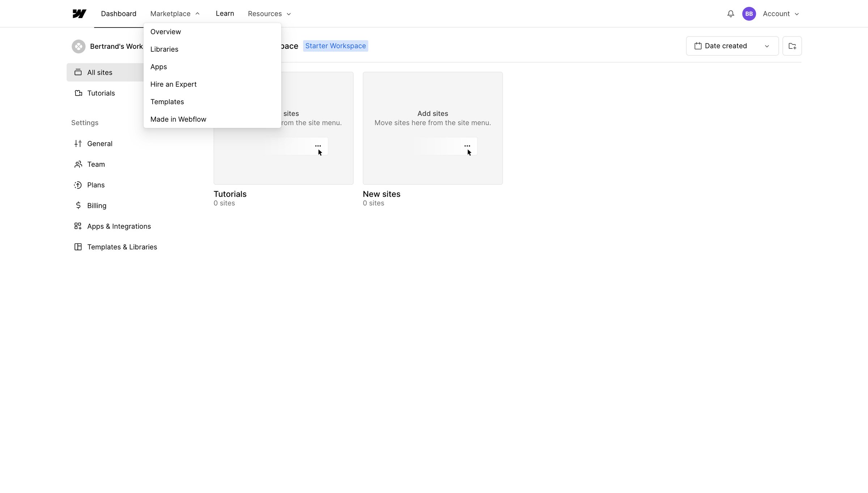The height and width of the screenshot is (493, 868).
Task: Collapse the Marketplace dropdown menu
Action: pyautogui.click(x=175, y=14)
